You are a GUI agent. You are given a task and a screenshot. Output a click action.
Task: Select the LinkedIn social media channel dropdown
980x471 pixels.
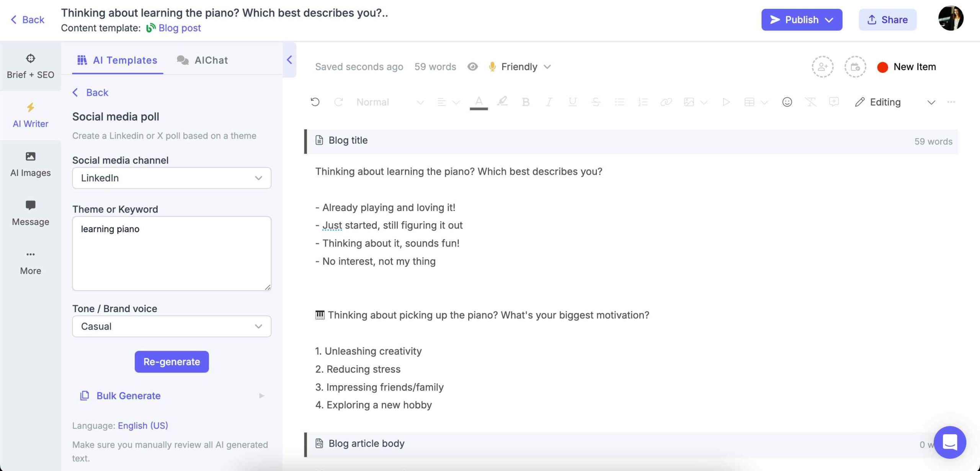pyautogui.click(x=171, y=178)
